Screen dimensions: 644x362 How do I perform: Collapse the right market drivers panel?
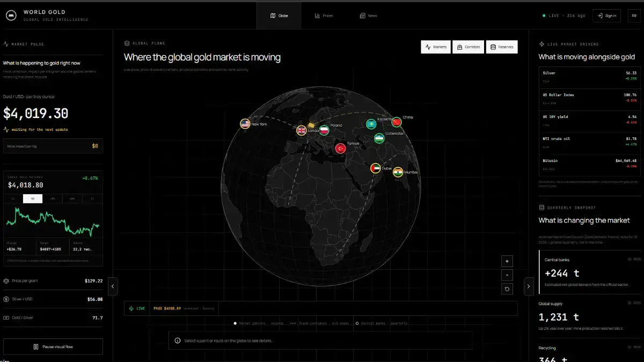click(529, 286)
